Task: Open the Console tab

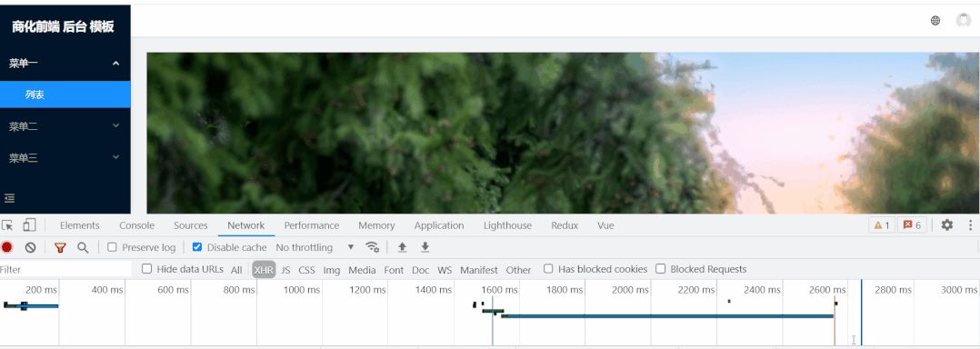Action: [137, 225]
